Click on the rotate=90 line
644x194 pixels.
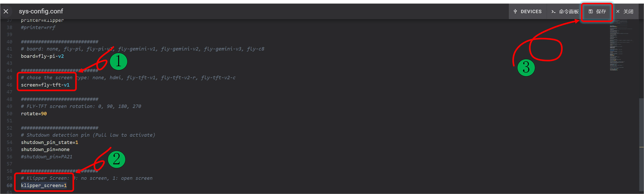[34, 113]
